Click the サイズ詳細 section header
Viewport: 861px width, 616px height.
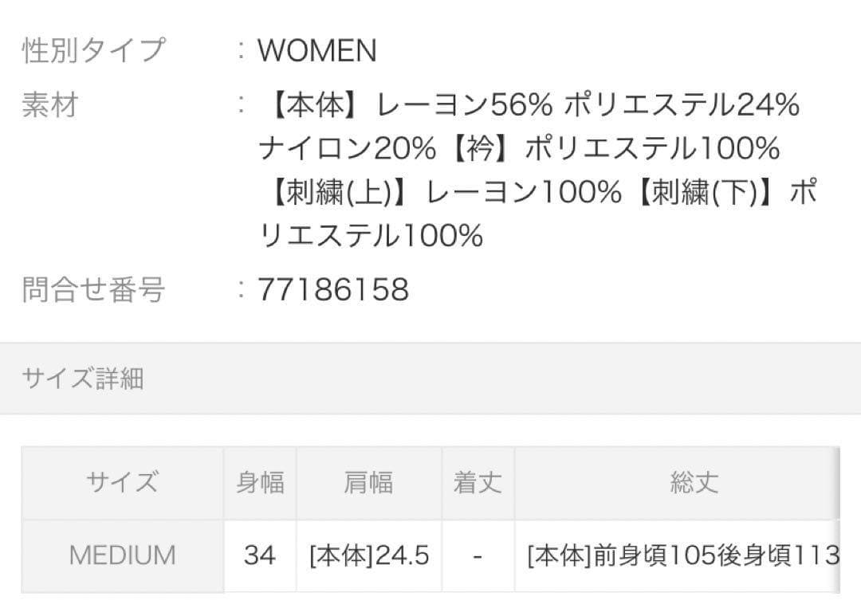pyautogui.click(x=83, y=379)
